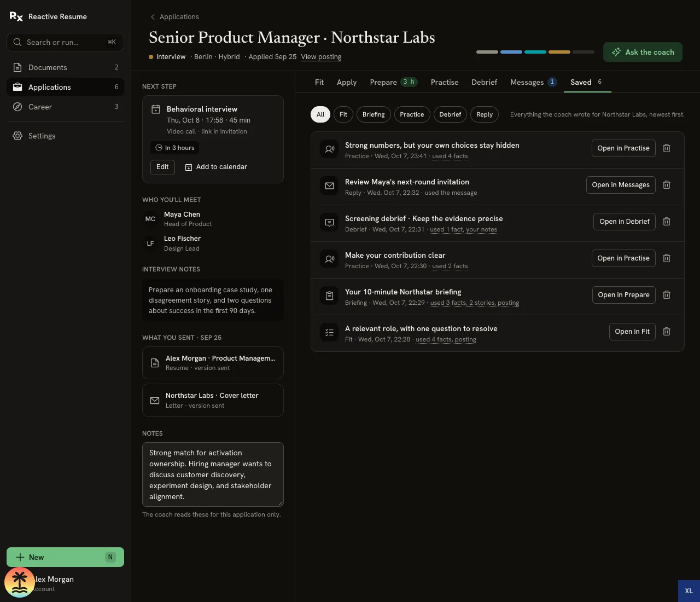This screenshot has height=602, width=700.
Task: Open the Apply tab
Action: coord(347,82)
